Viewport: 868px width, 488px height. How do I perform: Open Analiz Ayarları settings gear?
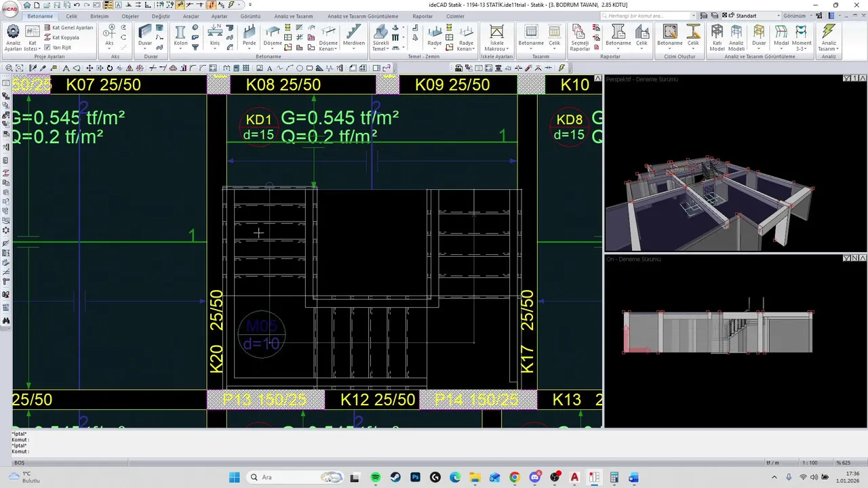pyautogui.click(x=13, y=37)
